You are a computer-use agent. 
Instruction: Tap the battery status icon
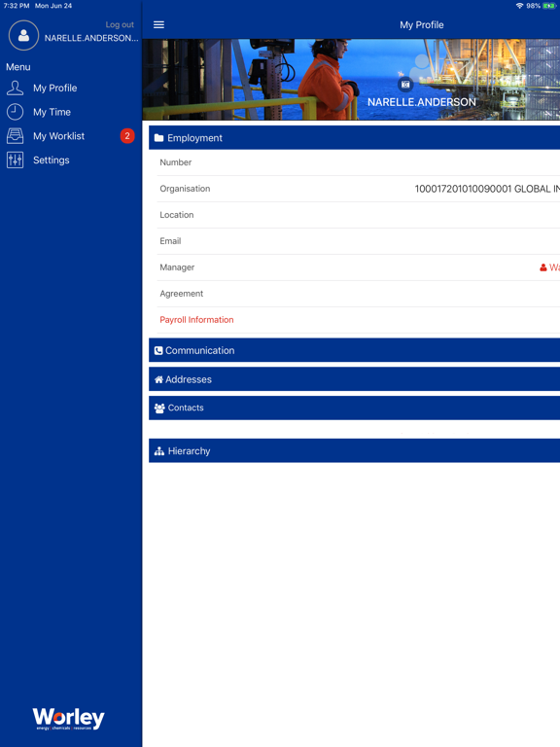[x=549, y=6]
